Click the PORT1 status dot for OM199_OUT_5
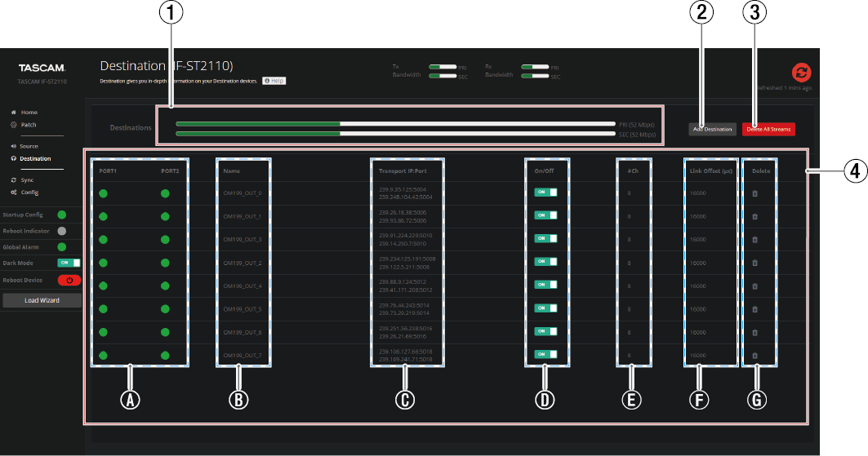 pyautogui.click(x=103, y=309)
